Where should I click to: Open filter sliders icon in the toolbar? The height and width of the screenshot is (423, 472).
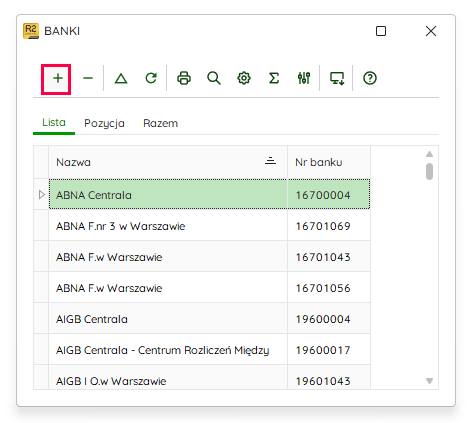[x=304, y=78]
